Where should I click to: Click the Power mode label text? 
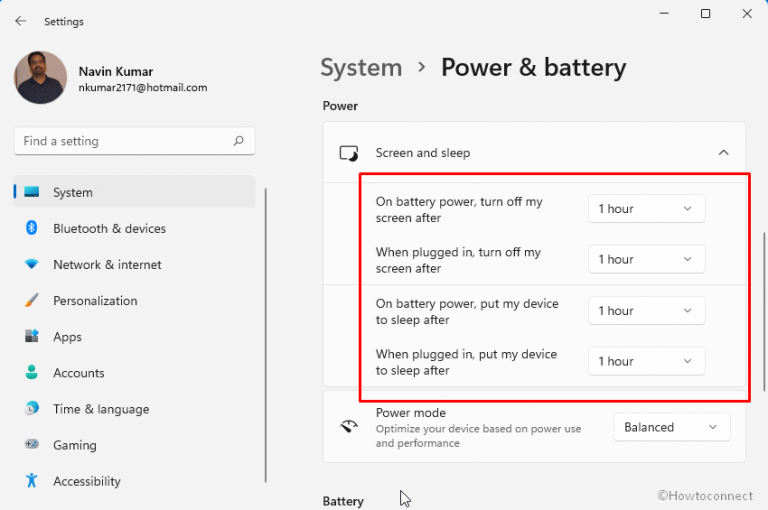click(410, 413)
